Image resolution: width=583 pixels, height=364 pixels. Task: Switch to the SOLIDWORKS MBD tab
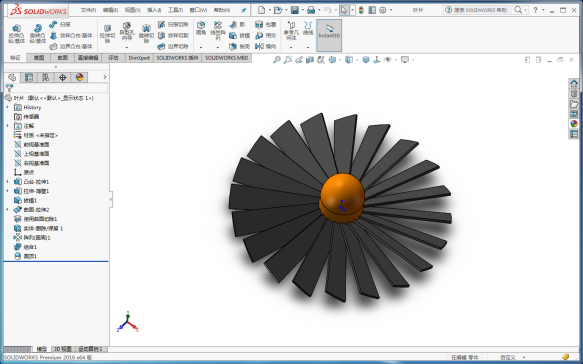(226, 58)
